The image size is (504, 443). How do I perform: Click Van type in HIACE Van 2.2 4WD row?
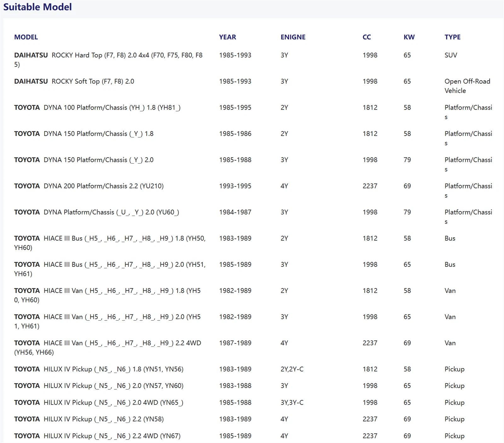point(450,343)
